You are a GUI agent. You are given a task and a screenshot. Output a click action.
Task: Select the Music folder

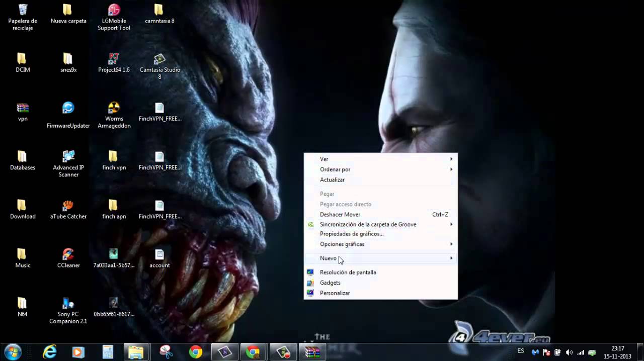(x=23, y=257)
